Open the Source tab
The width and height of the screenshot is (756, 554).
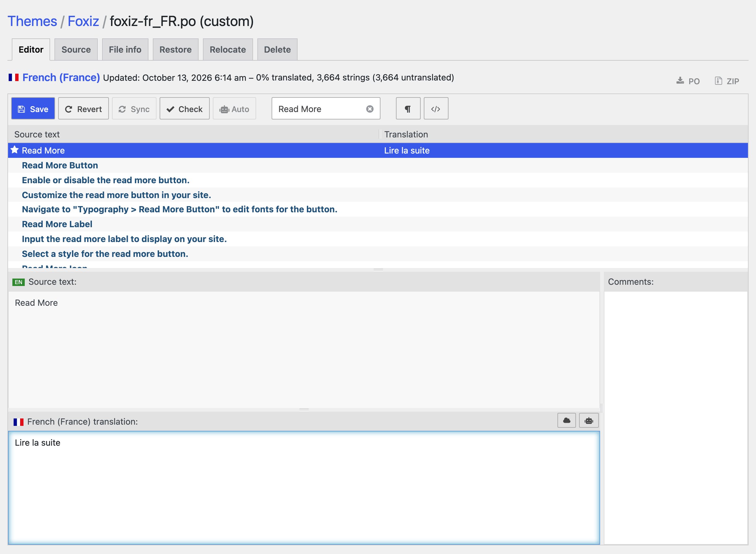click(x=76, y=50)
